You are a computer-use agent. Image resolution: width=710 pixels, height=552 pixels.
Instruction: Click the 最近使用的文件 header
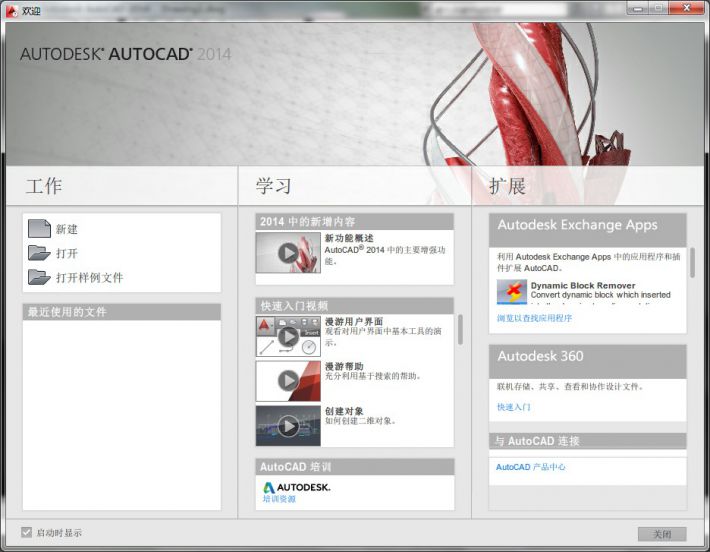click(122, 312)
